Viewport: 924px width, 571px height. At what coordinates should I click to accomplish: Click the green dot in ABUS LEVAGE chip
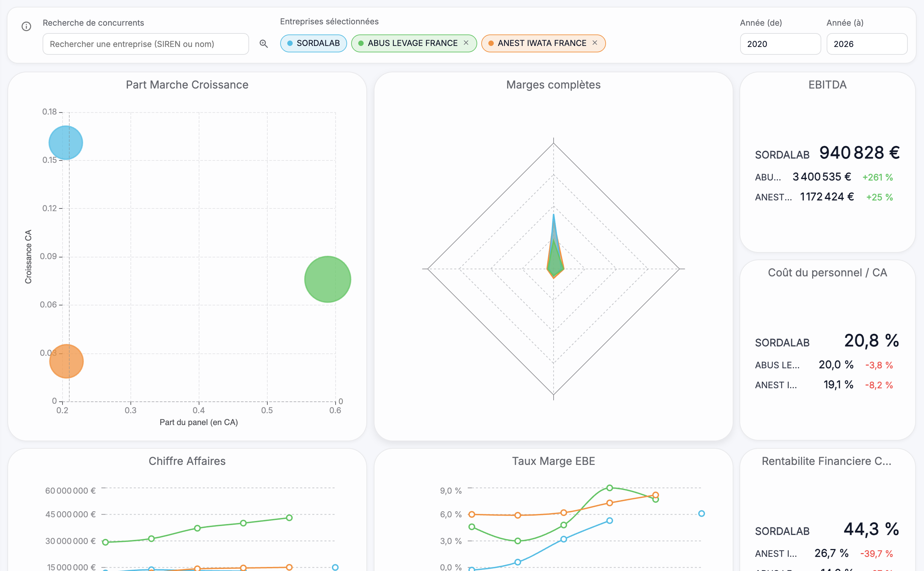tap(361, 44)
